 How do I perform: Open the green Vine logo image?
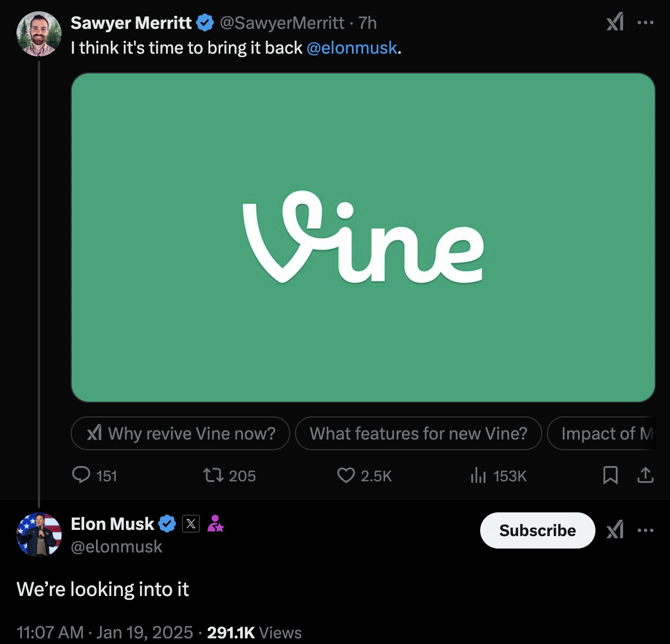click(x=363, y=237)
